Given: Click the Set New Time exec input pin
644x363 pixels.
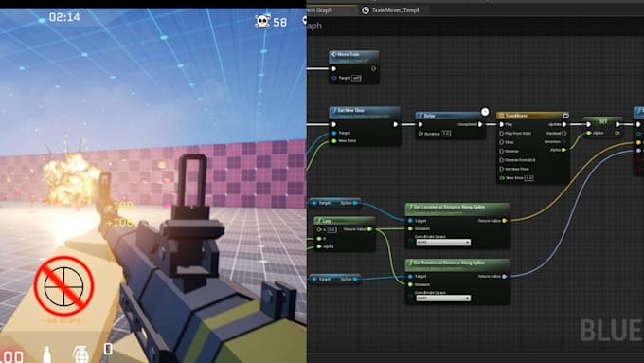Looking at the screenshot, I should (x=334, y=124).
